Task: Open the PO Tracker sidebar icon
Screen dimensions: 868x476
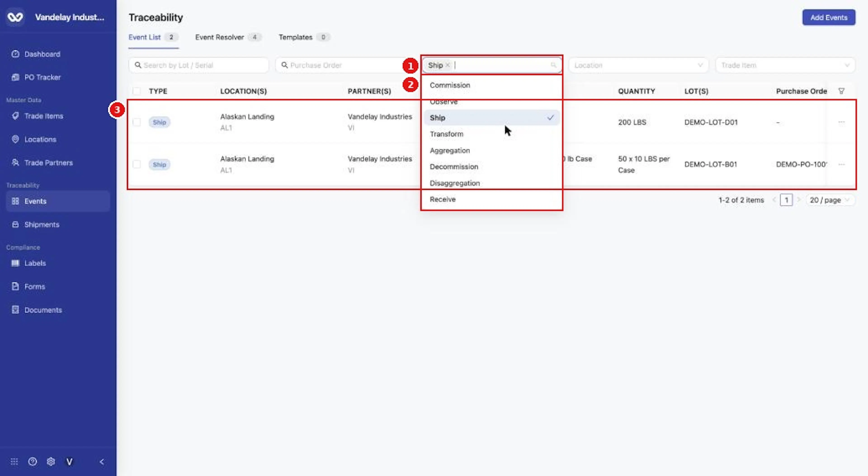Action: pos(15,77)
